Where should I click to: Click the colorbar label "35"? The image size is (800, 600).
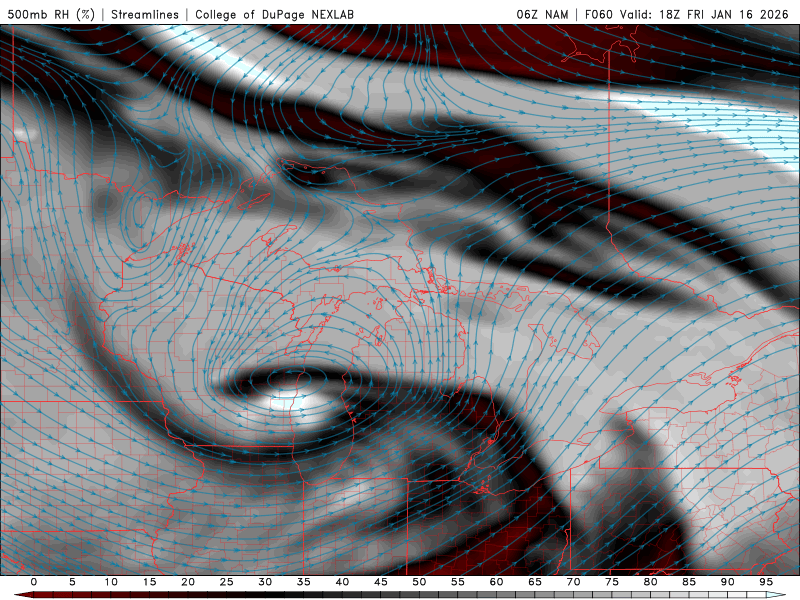pos(304,582)
